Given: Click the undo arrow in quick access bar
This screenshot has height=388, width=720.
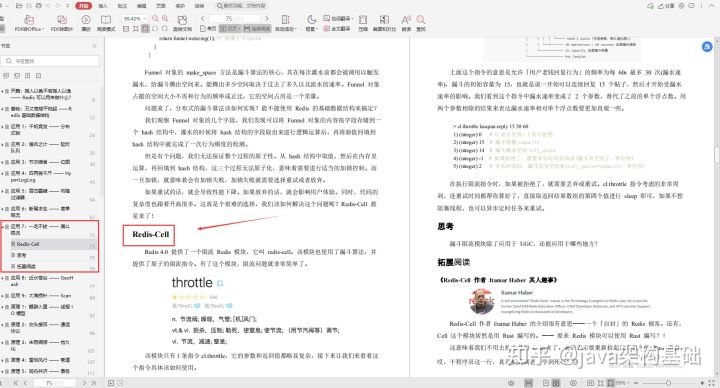Looking at the screenshot, I should coord(49,6).
